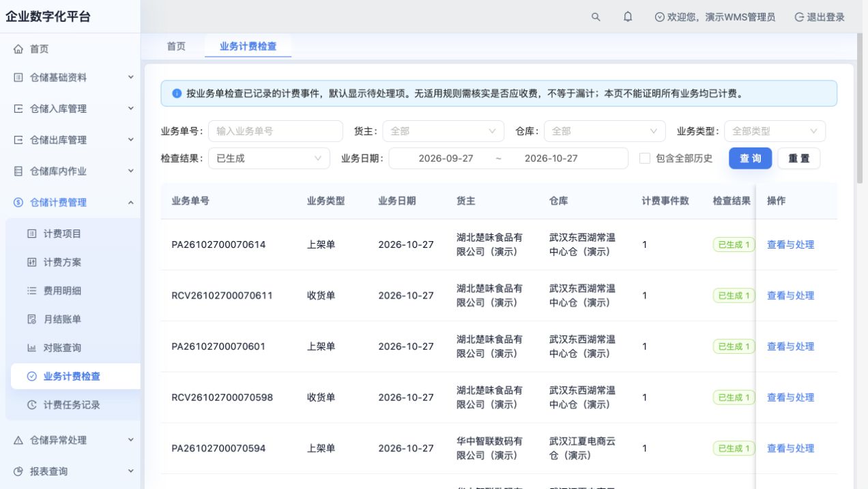Screen dimensions: 868x489
Task: Tick the 包含全部历史 checkbox
Action: pyautogui.click(x=644, y=158)
